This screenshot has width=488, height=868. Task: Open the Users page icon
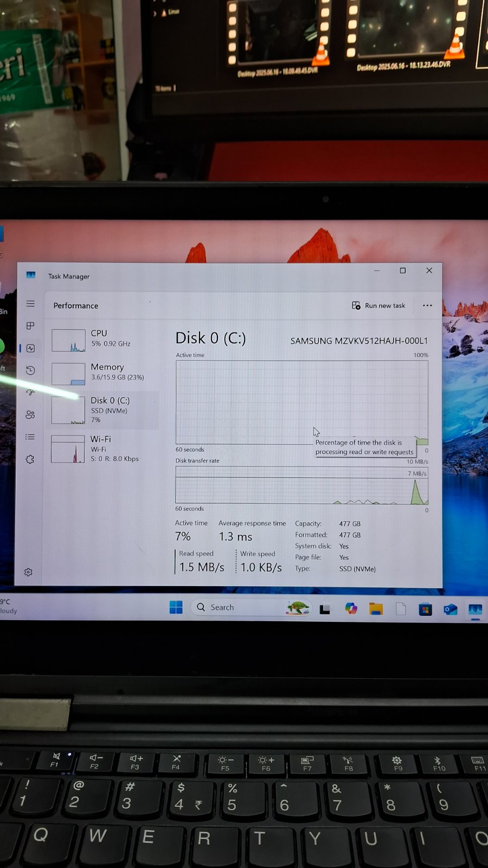pos(30,414)
